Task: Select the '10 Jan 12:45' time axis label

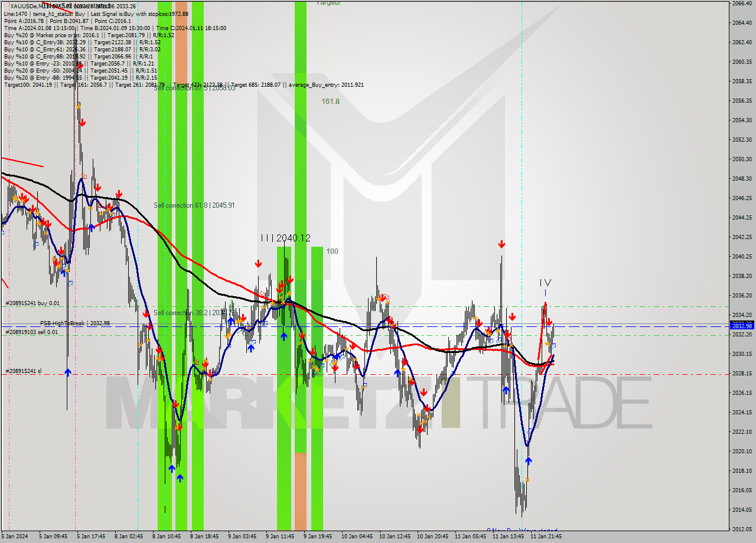Action: tap(395, 537)
